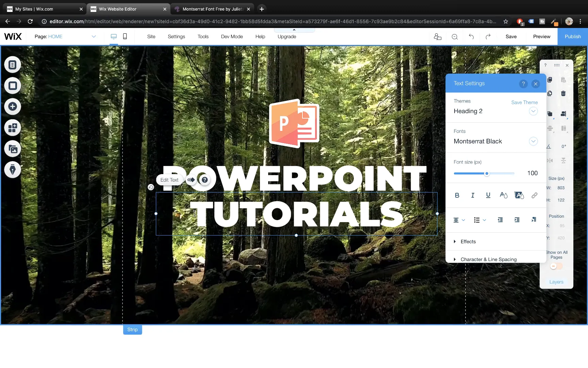Click the trash delete icon in toolbar

click(563, 93)
